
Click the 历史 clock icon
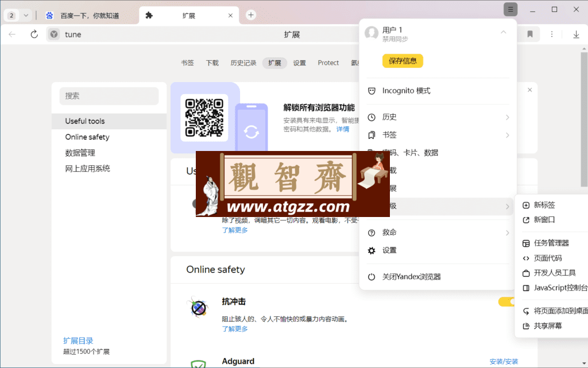pos(372,117)
